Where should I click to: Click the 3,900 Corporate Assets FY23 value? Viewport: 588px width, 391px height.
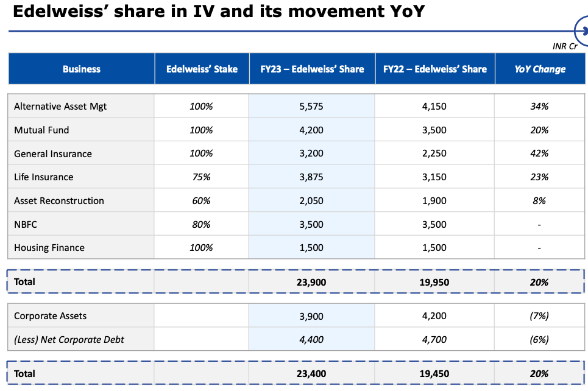(311, 316)
